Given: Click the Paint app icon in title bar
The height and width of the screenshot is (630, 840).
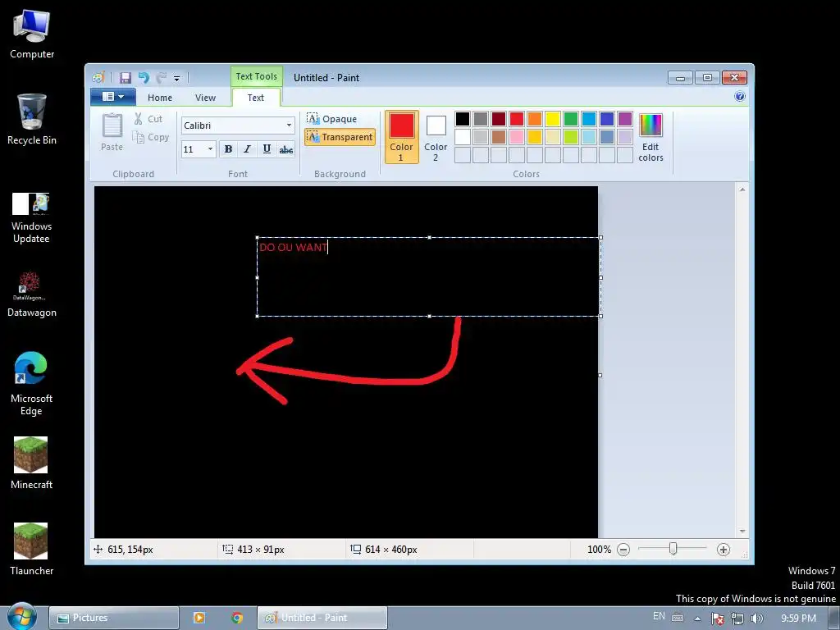Looking at the screenshot, I should pos(98,78).
